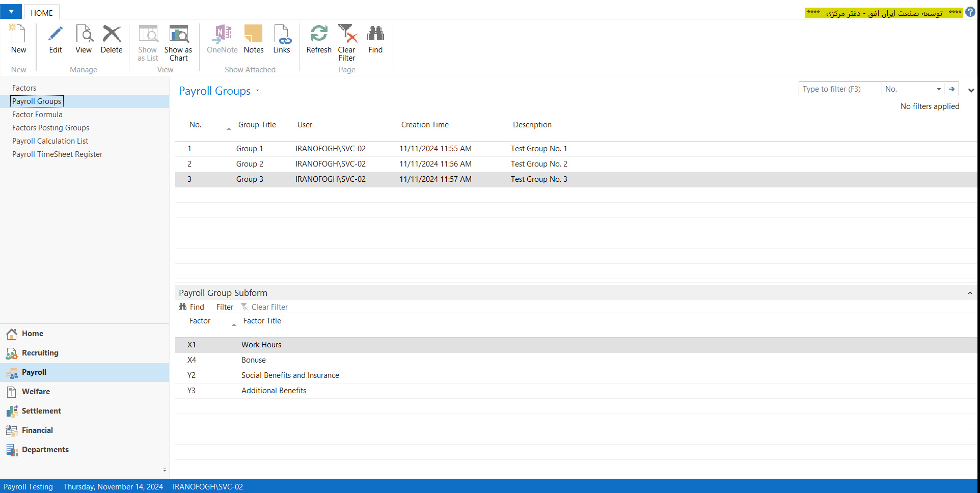
Task: Open OneNote attachment icon
Action: 222,34
